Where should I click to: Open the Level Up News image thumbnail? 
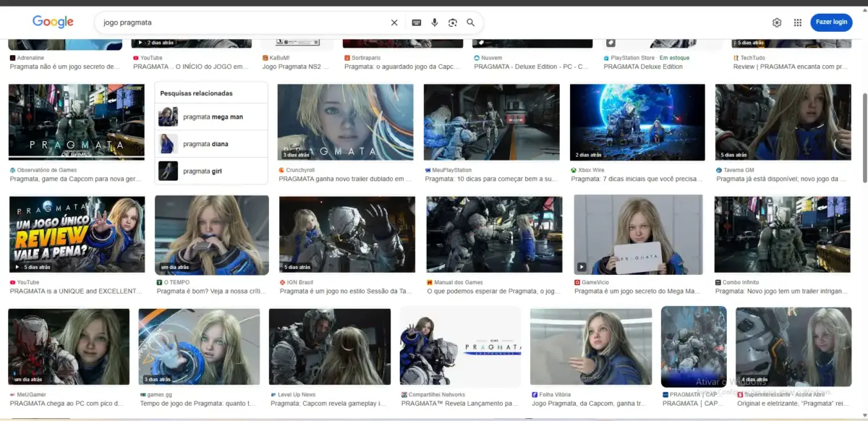tap(330, 347)
